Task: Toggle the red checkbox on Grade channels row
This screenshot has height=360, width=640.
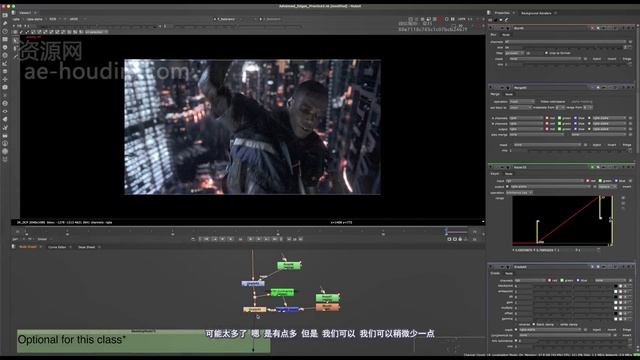Action: (x=549, y=280)
